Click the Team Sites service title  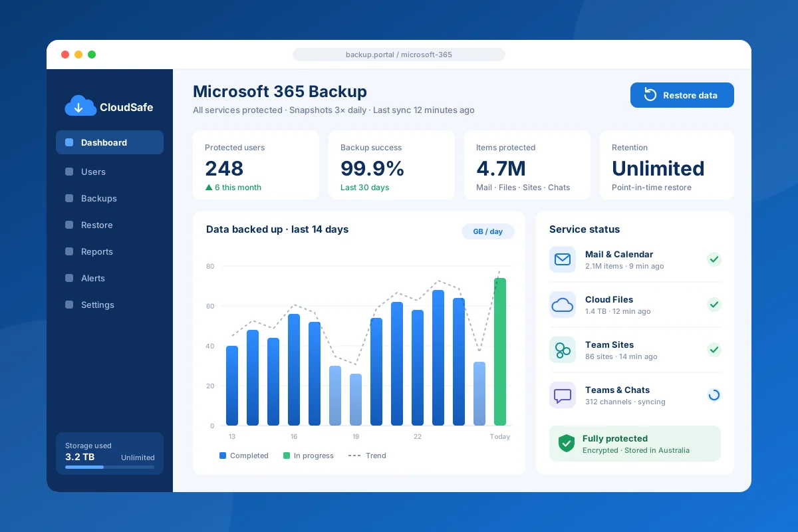(x=609, y=344)
